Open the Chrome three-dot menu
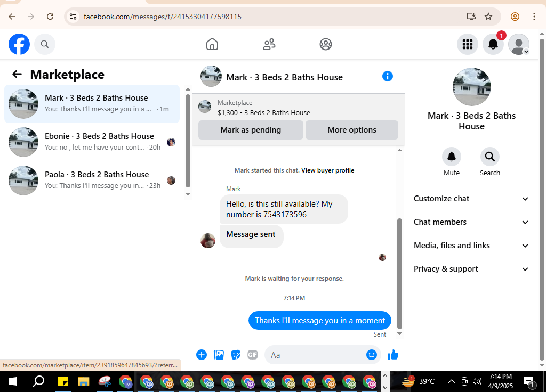Screen dimensions: 546x392 click(x=534, y=17)
